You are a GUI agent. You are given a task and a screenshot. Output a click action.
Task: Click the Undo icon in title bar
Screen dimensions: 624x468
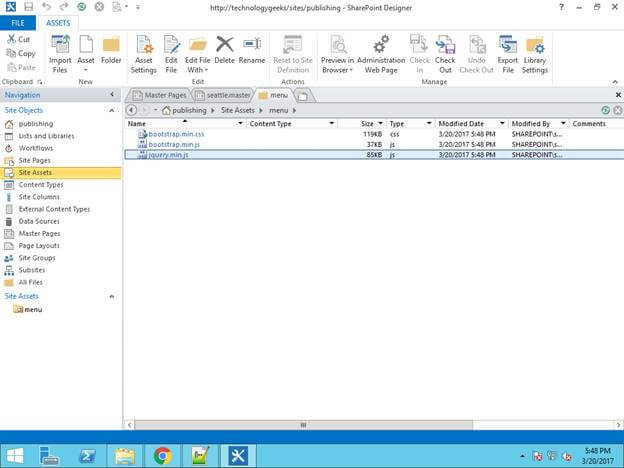[46, 7]
